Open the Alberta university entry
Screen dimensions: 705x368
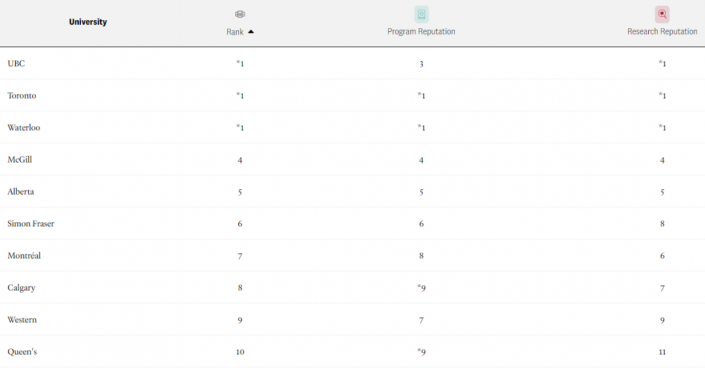pos(21,192)
